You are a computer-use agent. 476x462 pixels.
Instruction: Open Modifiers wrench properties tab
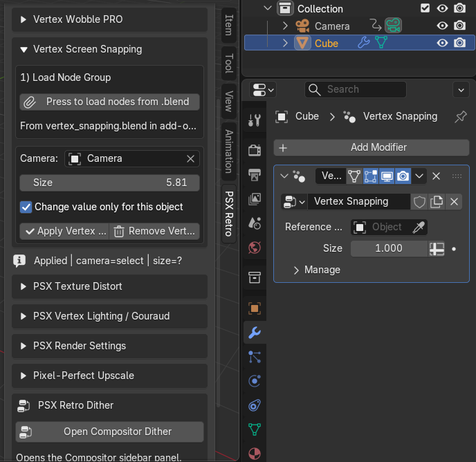tap(255, 333)
